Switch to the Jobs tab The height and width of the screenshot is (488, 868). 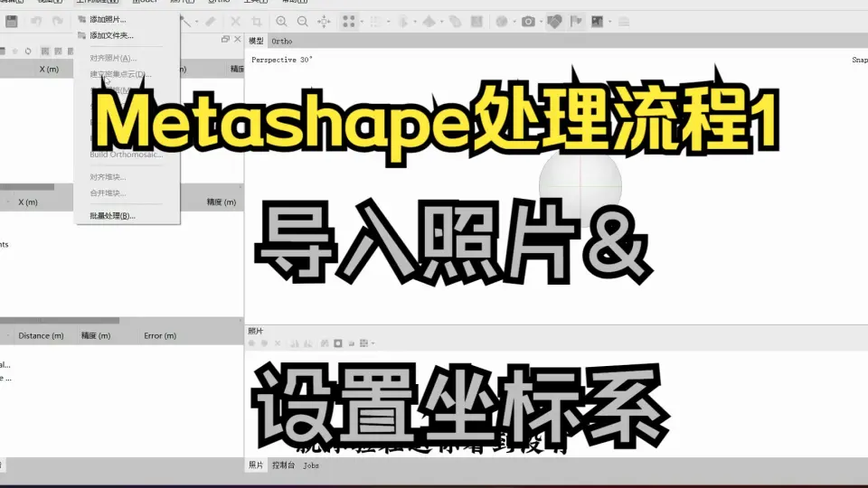pyautogui.click(x=310, y=465)
